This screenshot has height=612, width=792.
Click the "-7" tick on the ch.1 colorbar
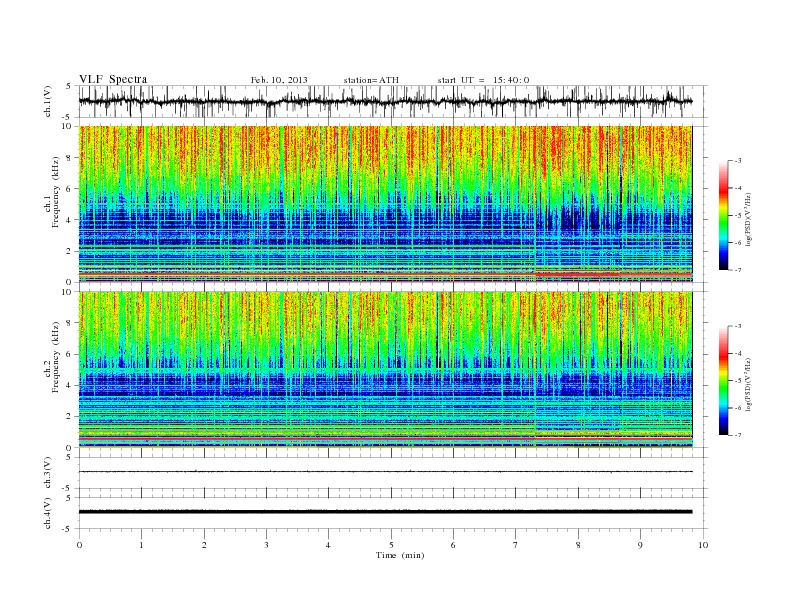(x=738, y=270)
